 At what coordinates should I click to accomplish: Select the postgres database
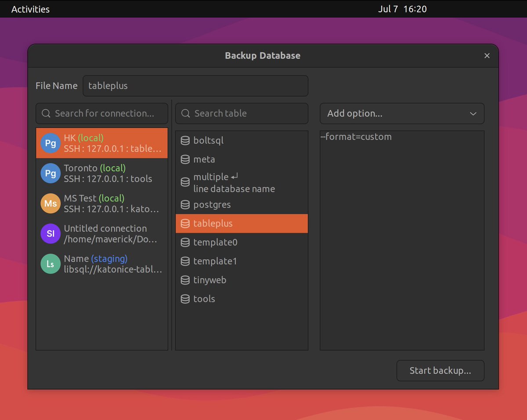[x=242, y=205]
